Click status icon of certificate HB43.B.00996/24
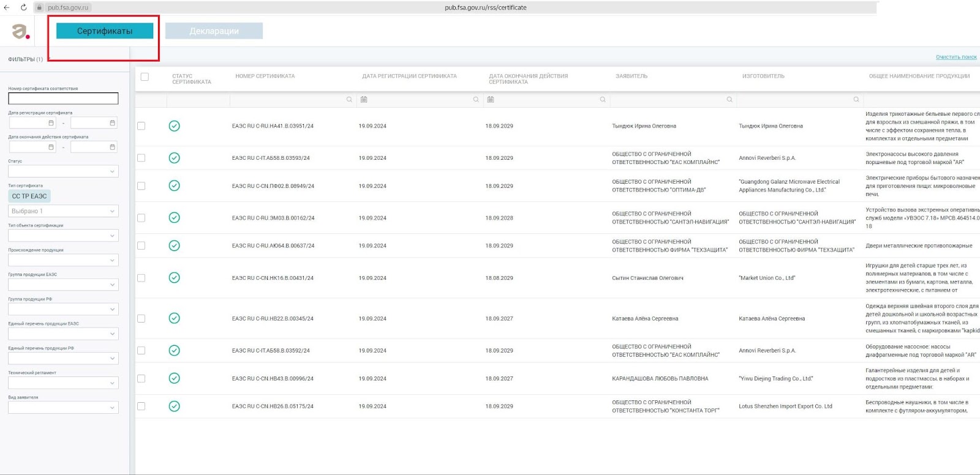The image size is (980, 475). coord(175,378)
